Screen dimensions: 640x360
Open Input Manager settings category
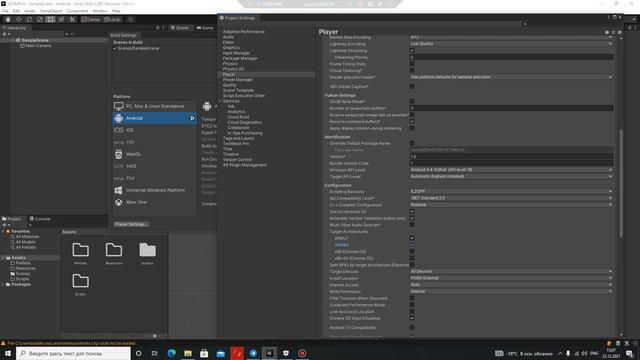[x=236, y=53]
